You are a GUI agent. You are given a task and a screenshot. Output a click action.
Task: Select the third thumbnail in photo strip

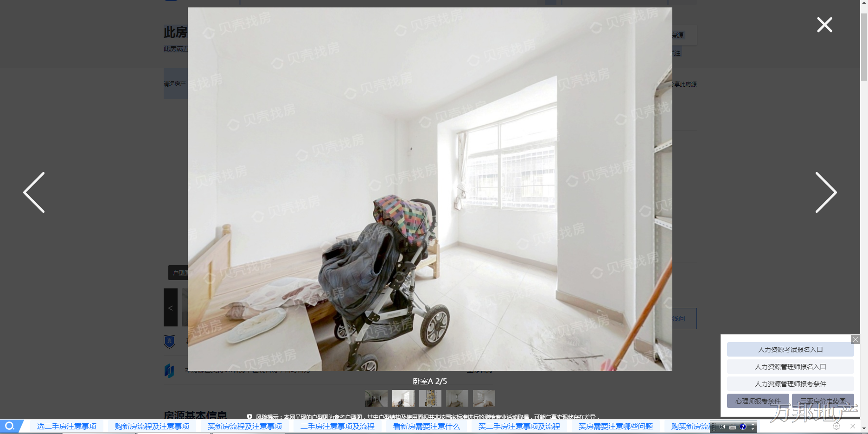click(x=430, y=398)
